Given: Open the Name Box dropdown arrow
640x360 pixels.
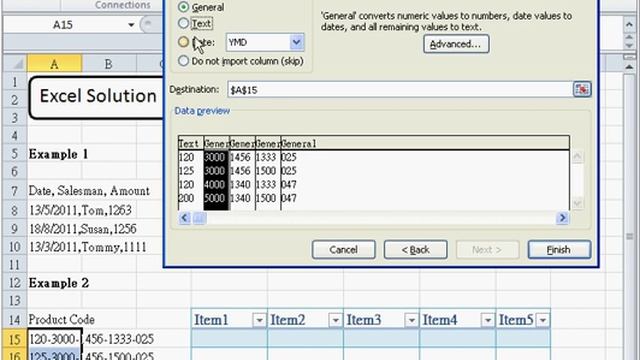Looking at the screenshot, I should 131,25.
